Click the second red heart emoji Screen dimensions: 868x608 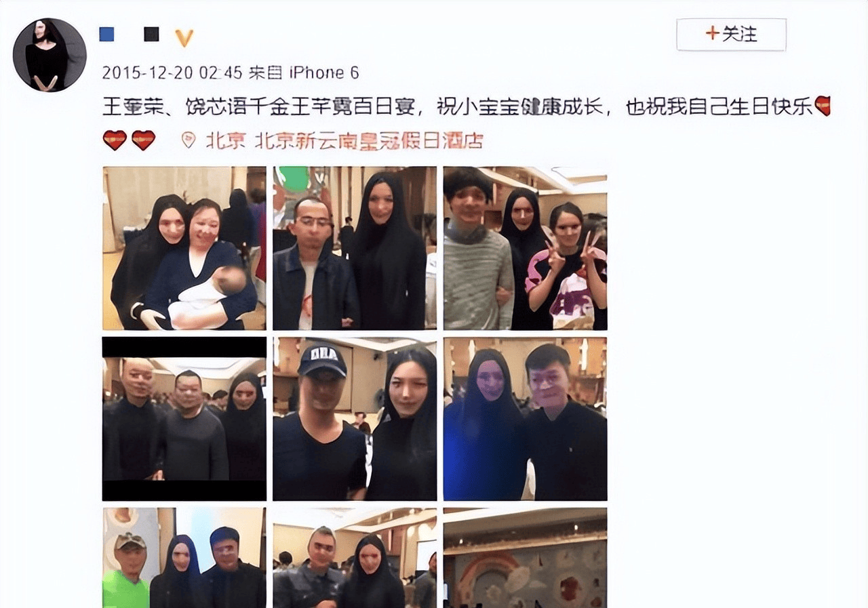point(143,140)
